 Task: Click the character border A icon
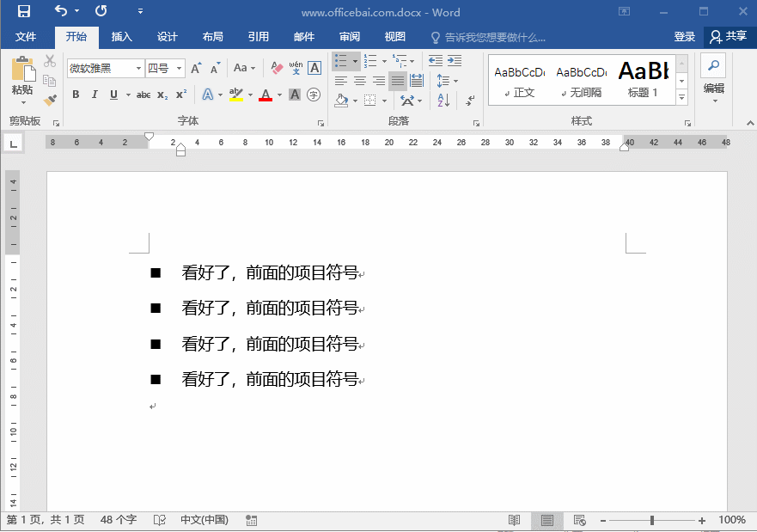click(x=314, y=68)
